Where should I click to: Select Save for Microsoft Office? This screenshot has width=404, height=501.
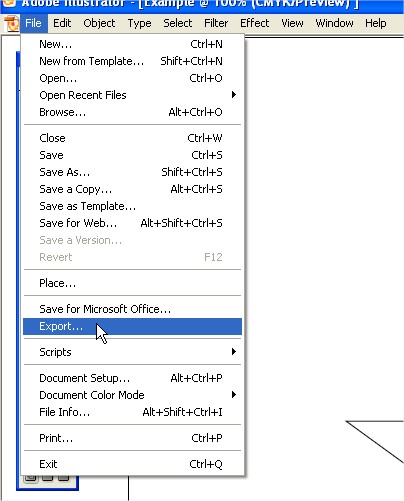click(x=132, y=309)
